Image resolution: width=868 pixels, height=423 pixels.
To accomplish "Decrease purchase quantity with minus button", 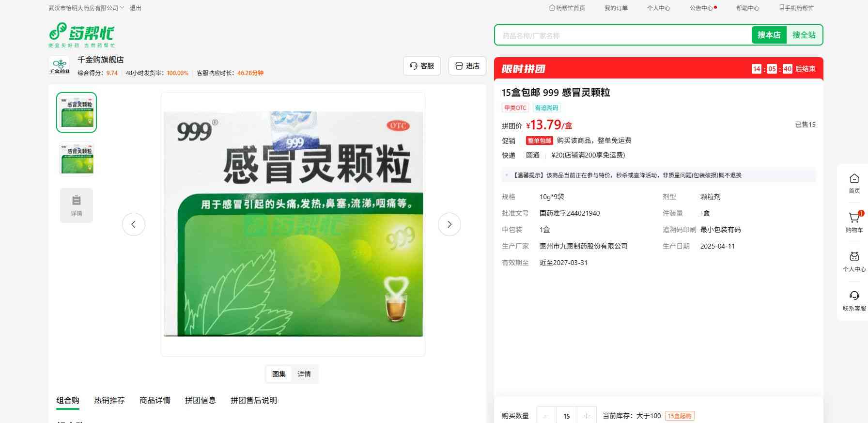I will 547,416.
